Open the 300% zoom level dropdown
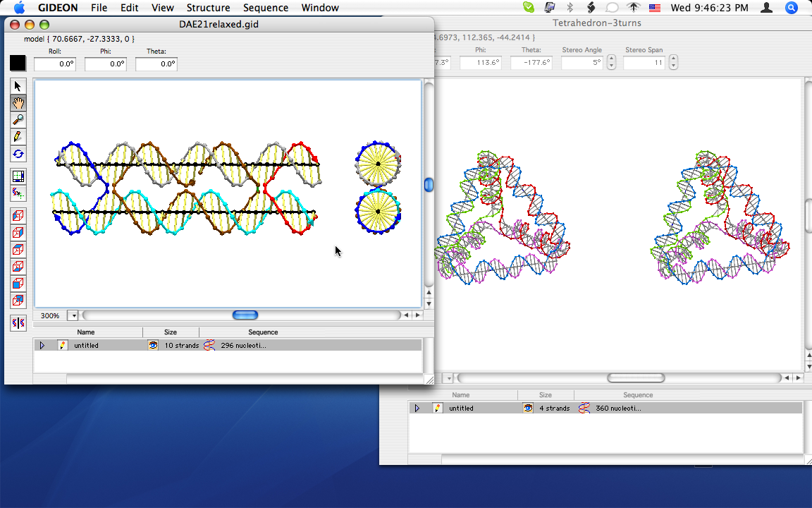This screenshot has width=812, height=508. click(x=73, y=315)
